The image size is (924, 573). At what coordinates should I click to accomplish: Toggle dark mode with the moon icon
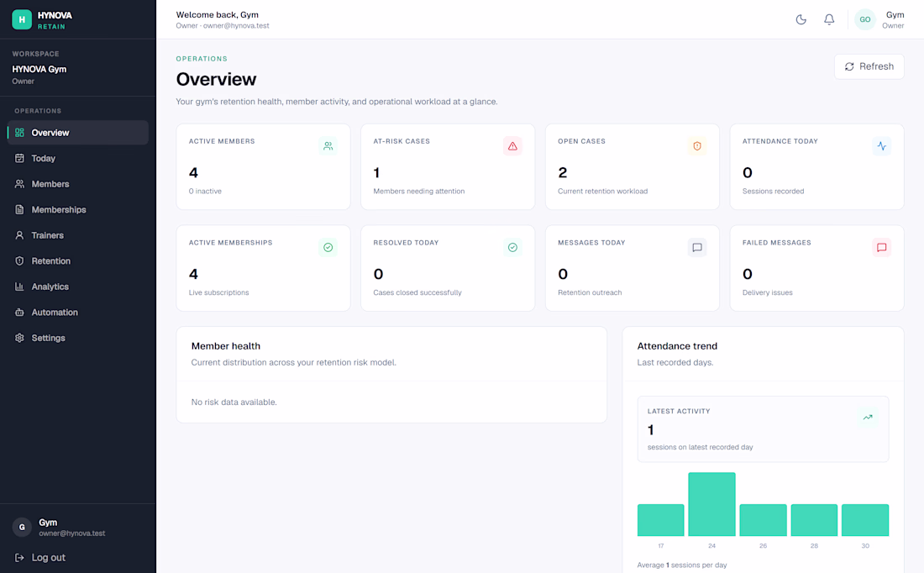801,19
